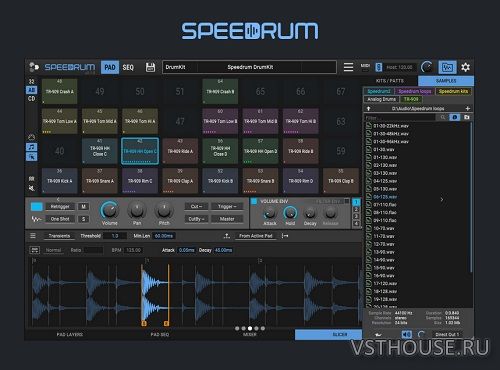Screen dimensions: 500x370
Task: Click the waveform icon beside One Shot
Action: 36,219
